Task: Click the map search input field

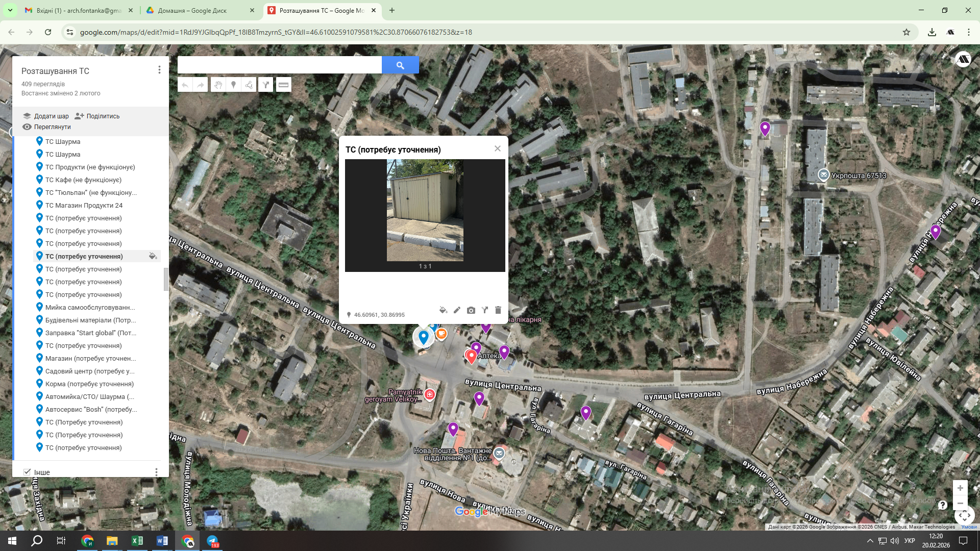Action: 279,65
